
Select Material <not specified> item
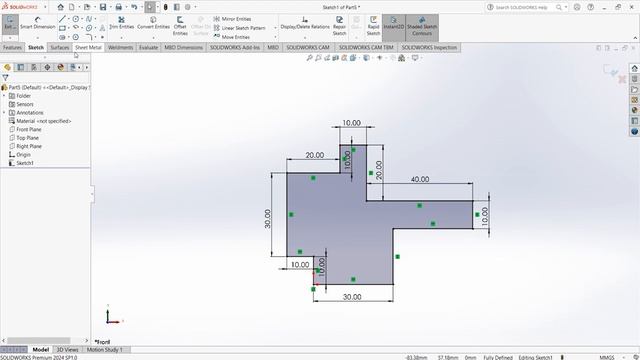(x=40, y=121)
